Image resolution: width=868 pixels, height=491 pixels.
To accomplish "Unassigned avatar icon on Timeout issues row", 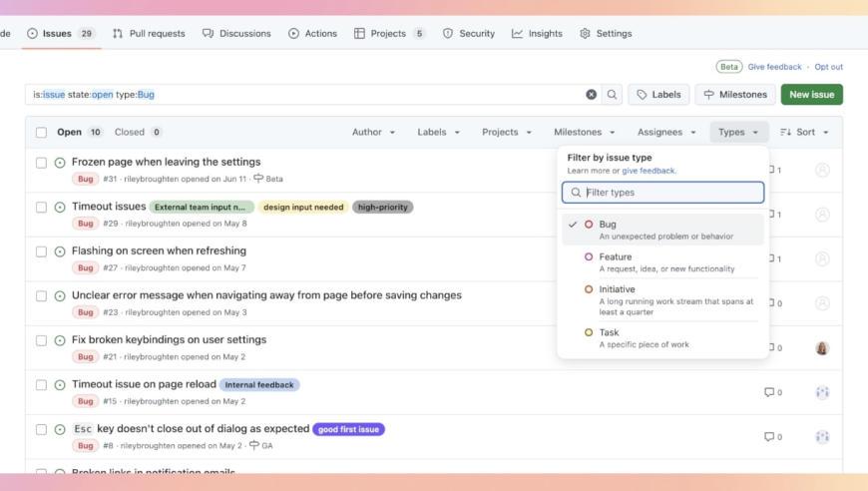I will 822,215.
